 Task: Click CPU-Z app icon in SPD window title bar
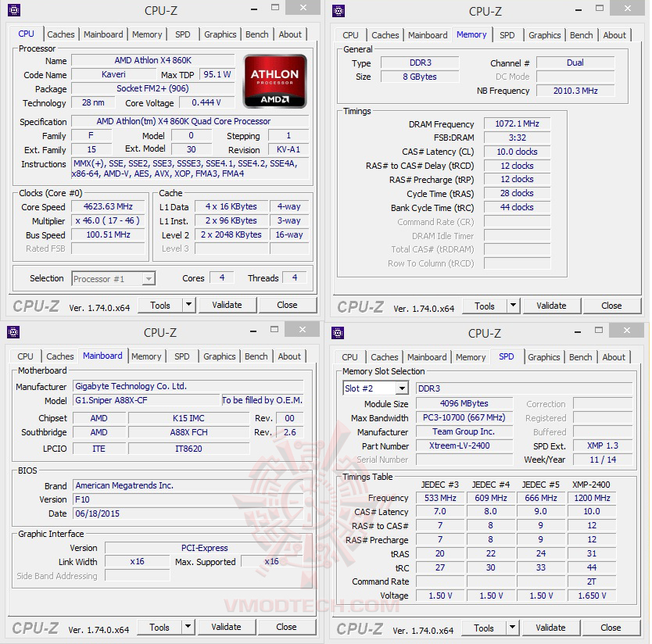[338, 333]
